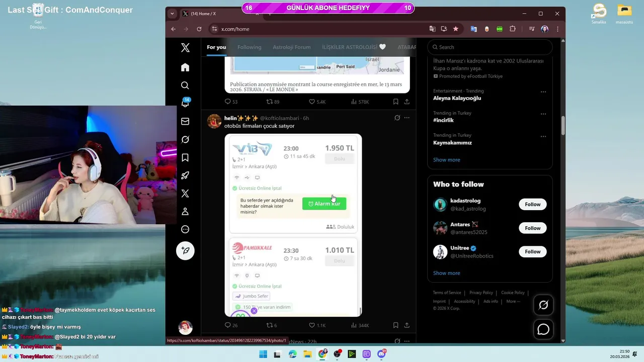
Task: Open İLİŞKİLER ASTROLOJİSİ tab
Action: (354, 47)
